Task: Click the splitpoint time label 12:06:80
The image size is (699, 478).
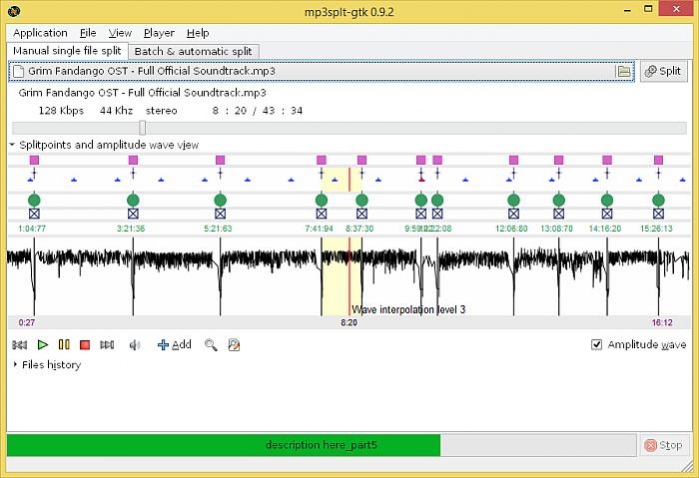Action: (511, 229)
